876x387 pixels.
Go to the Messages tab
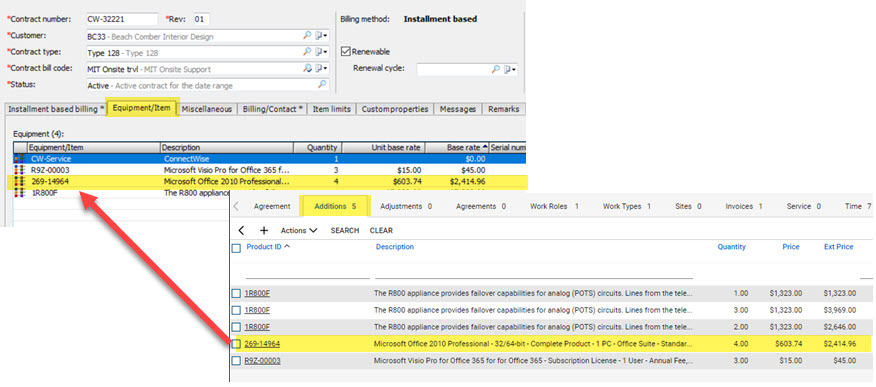[x=458, y=109]
